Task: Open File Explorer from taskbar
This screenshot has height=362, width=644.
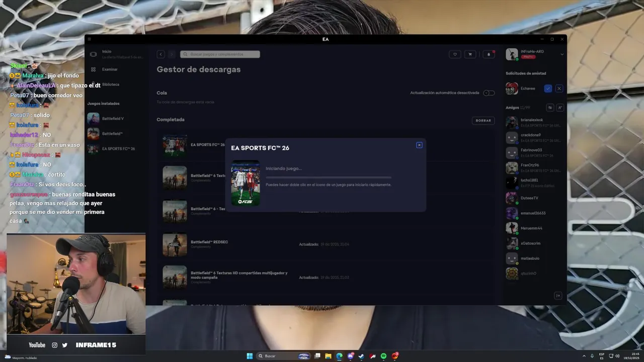Action: (x=329, y=356)
